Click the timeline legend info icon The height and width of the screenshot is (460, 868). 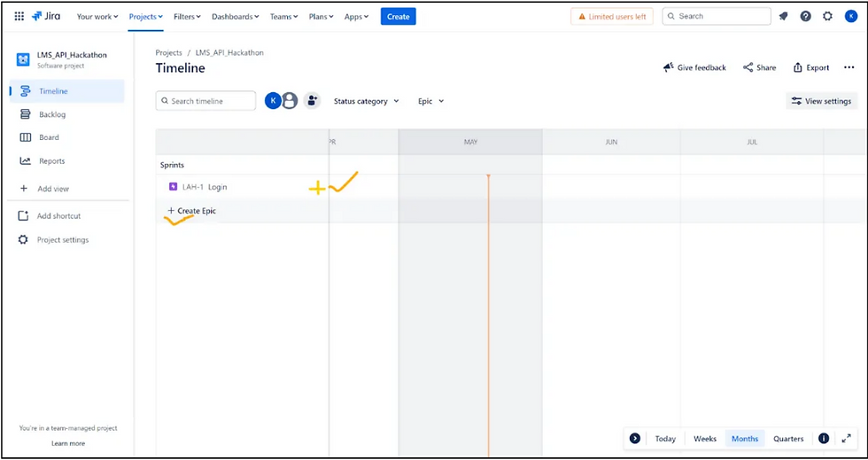[824, 439]
